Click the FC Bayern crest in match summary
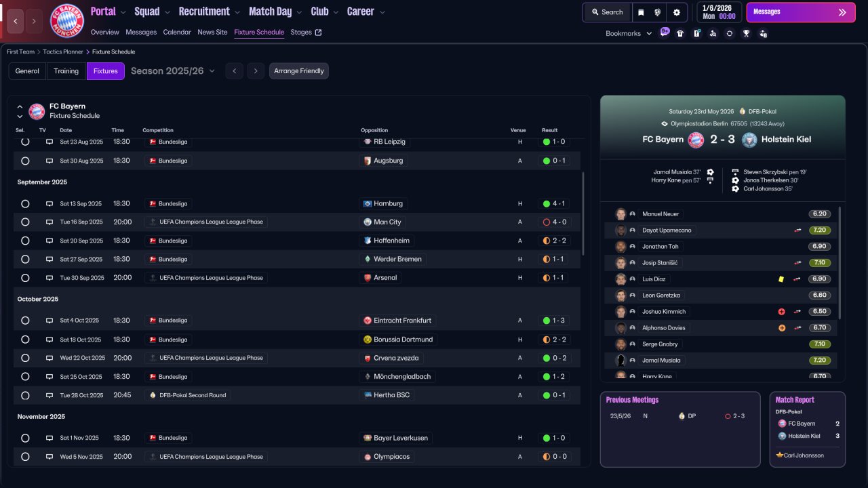The height and width of the screenshot is (488, 868). click(696, 140)
